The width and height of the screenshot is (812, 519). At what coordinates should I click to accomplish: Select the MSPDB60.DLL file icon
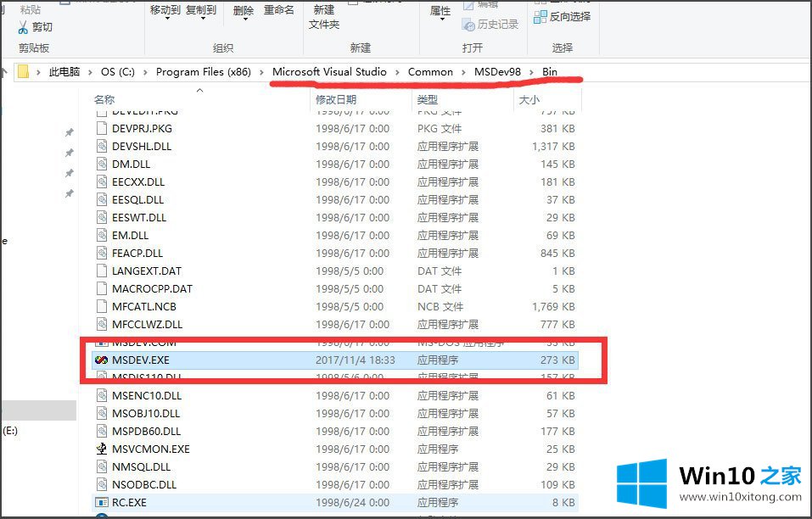[x=102, y=431]
